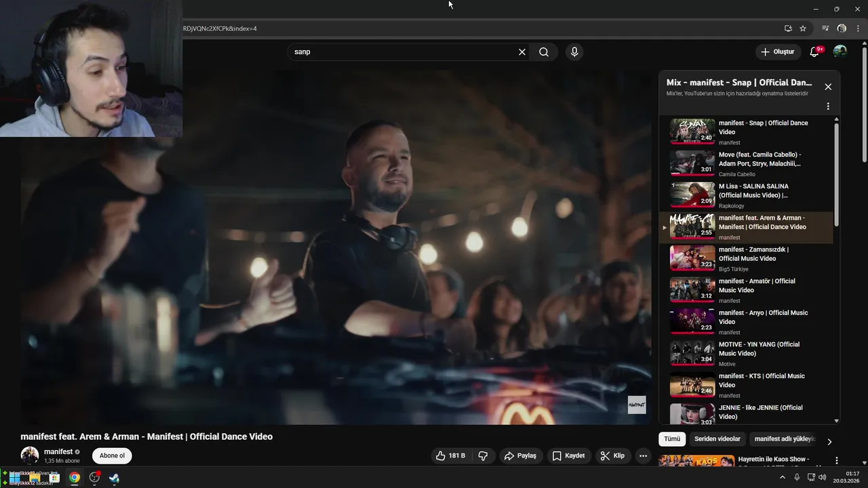Open Chrome's three-dot menu
The height and width of the screenshot is (488, 868).
[858, 28]
